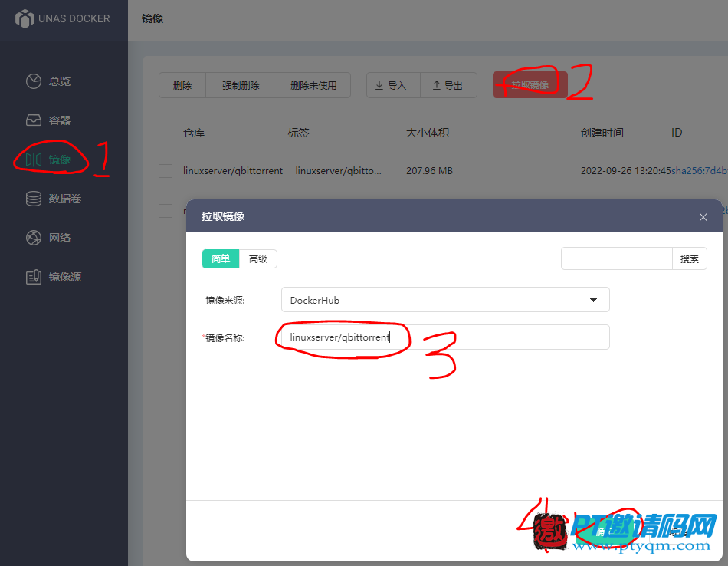Click the ID column header

click(x=677, y=133)
